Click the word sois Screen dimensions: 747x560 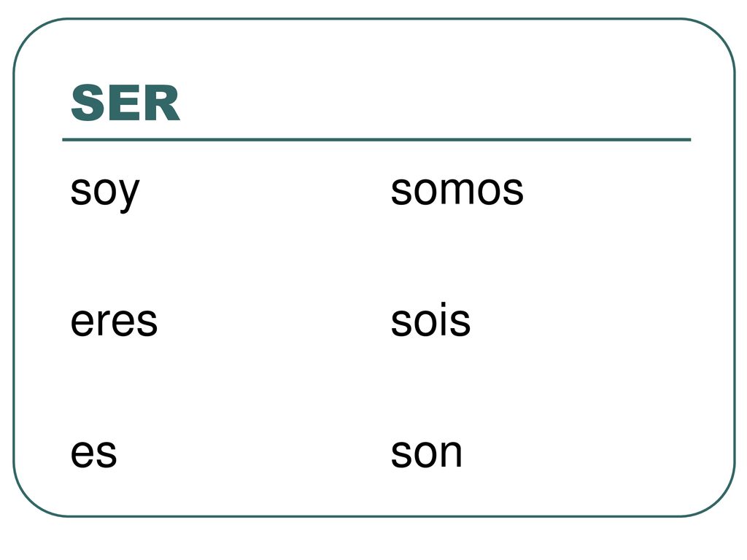[x=430, y=319]
